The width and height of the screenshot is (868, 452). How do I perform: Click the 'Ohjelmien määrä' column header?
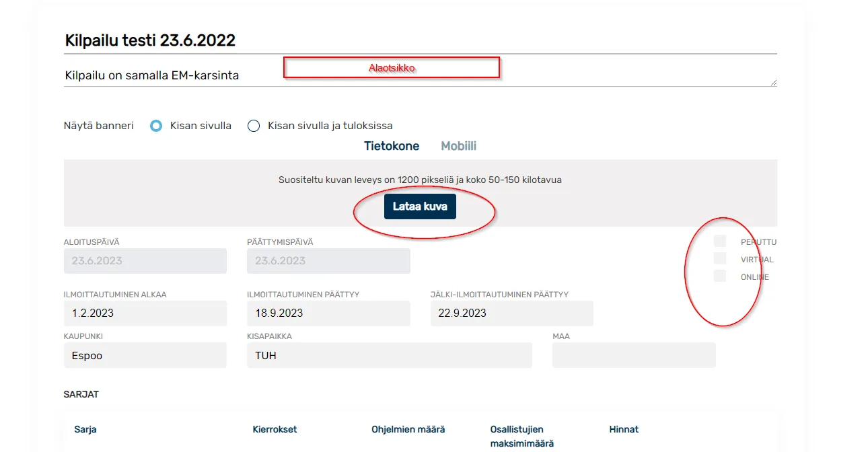point(408,429)
